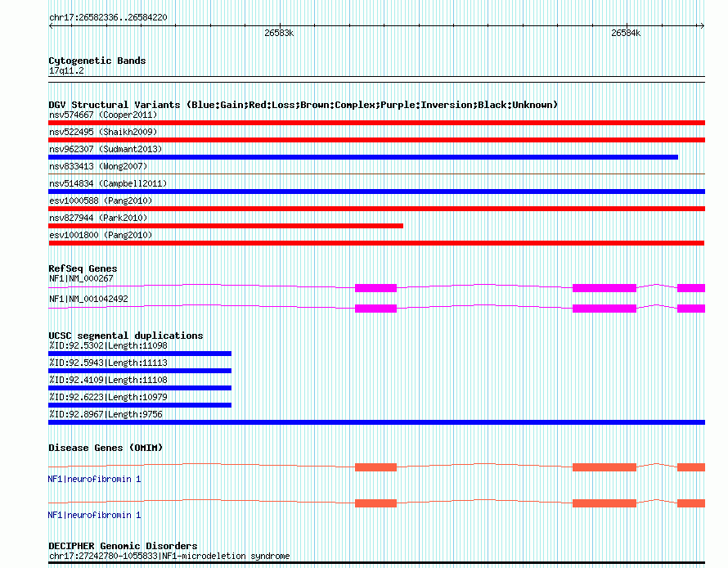728x568 pixels.
Task: Open the first NF1|neurofibromin 1 link
Action: (94, 479)
